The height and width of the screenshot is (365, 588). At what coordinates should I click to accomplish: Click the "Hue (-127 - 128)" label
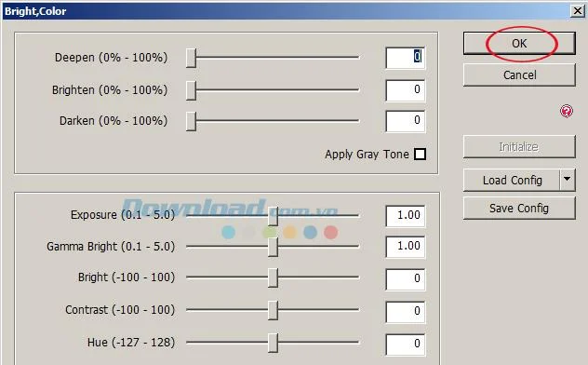(131, 343)
